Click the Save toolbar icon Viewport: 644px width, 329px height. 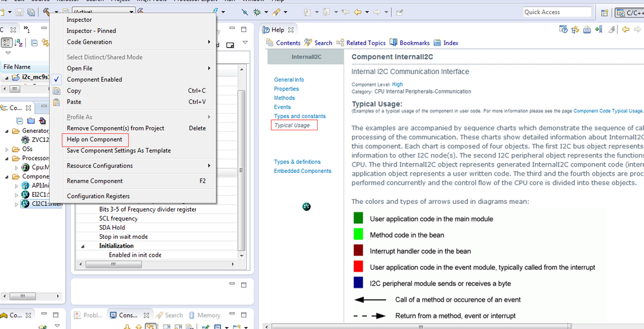pyautogui.click(x=20, y=12)
